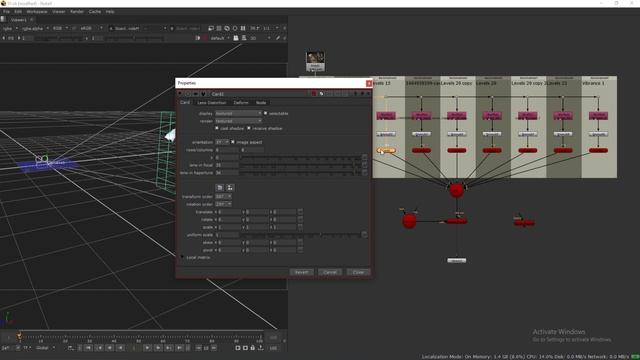Open the rotation order dropdown
This screenshot has width=640, height=360.
tap(223, 204)
